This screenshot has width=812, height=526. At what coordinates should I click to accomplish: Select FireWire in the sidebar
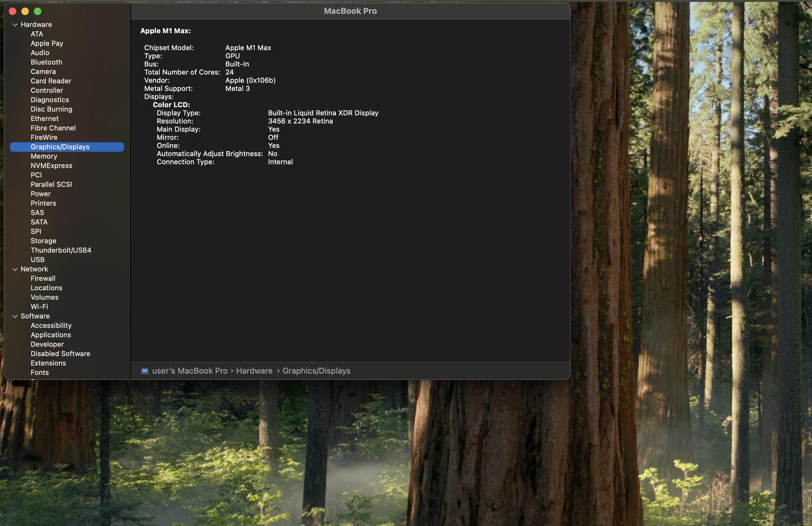pyautogui.click(x=44, y=137)
